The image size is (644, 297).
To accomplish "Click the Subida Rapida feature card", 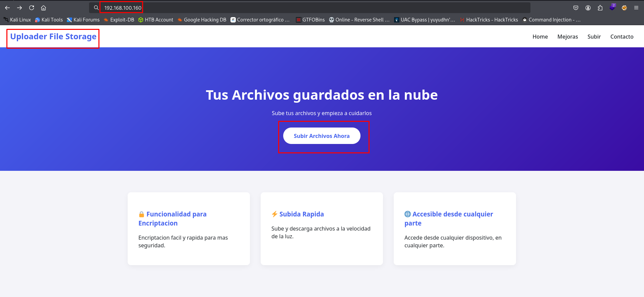I will 321,228.
